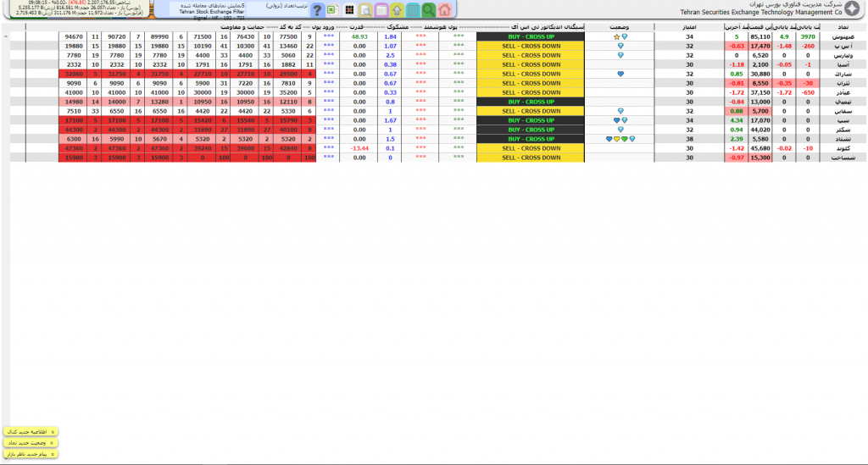Click the star icon in first row

(x=616, y=37)
